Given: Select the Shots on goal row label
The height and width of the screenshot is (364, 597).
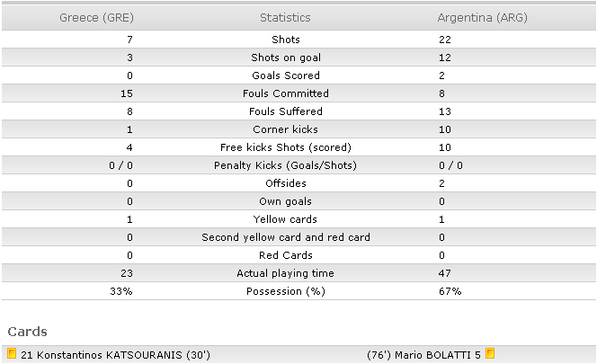Looking at the screenshot, I should [286, 58].
